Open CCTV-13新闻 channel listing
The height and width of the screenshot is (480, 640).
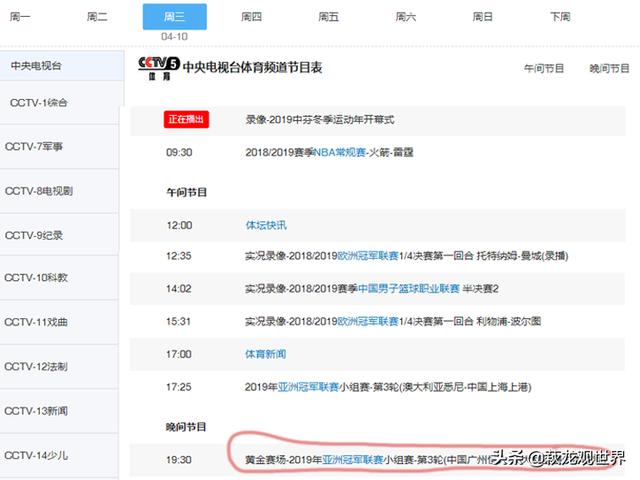(x=59, y=411)
